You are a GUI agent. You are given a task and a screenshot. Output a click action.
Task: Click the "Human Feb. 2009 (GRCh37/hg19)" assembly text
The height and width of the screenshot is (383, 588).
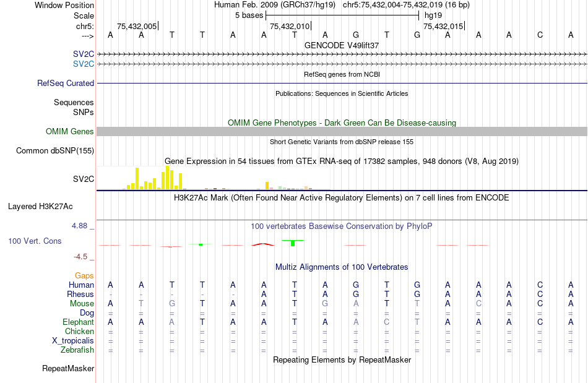(274, 5)
